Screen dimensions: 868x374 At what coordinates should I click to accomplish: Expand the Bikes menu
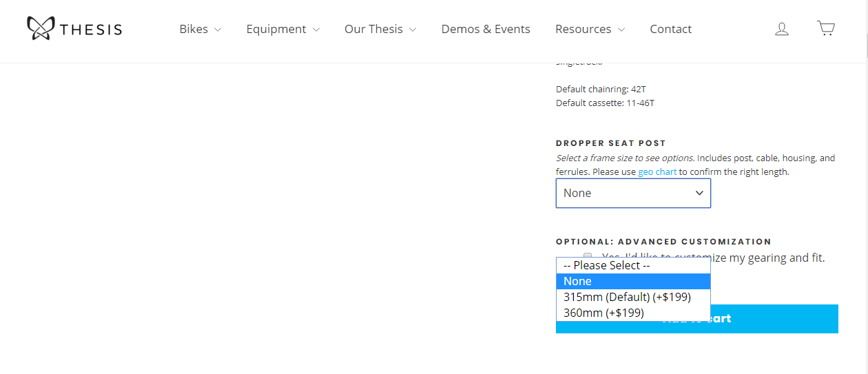pos(200,29)
